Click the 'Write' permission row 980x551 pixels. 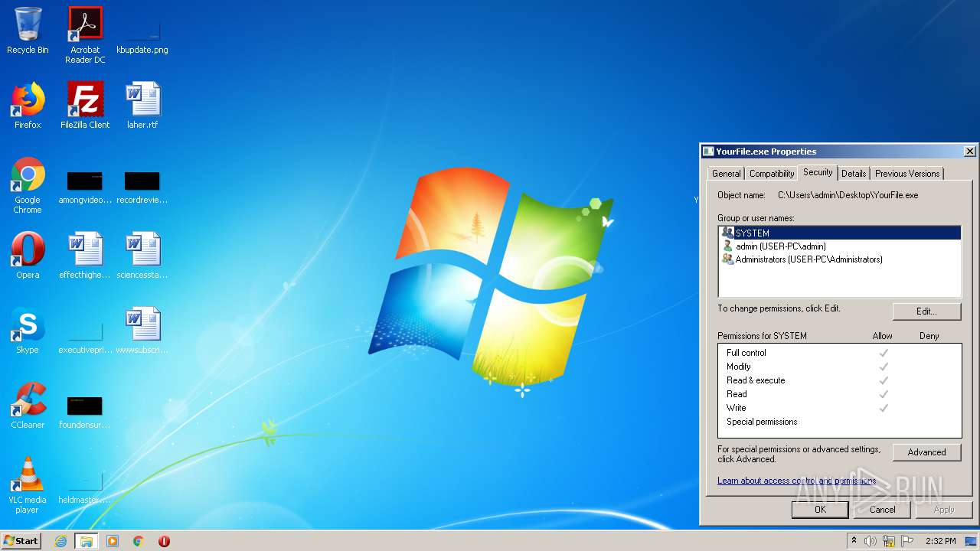[x=840, y=408]
